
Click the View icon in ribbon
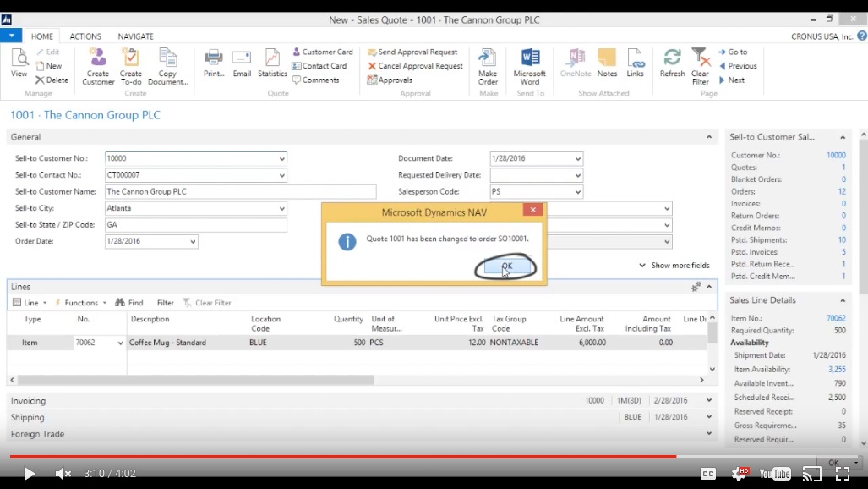[19, 63]
